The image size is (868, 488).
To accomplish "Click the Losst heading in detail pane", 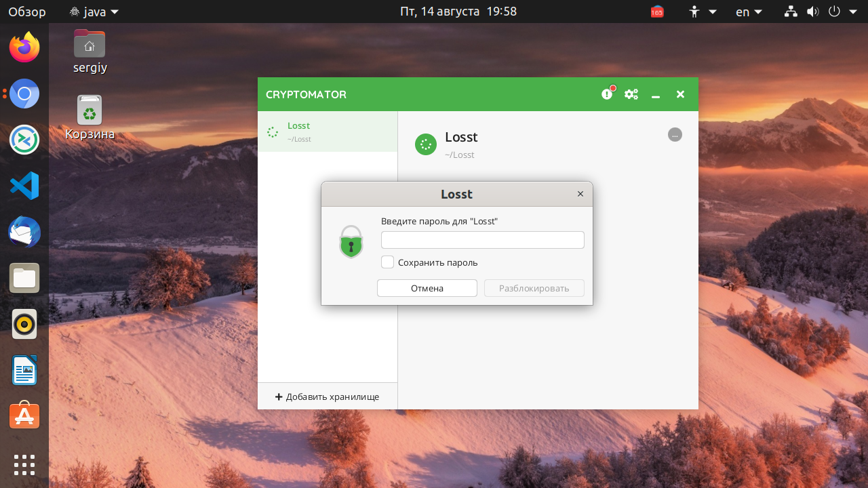I will pyautogui.click(x=461, y=137).
